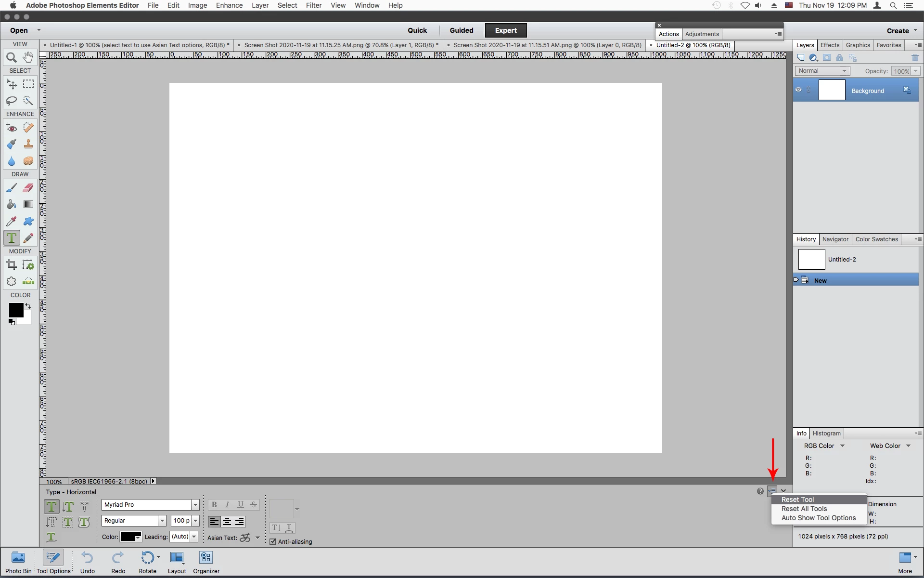The height and width of the screenshot is (578, 924).
Task: Select the Crop tool
Action: (11, 264)
